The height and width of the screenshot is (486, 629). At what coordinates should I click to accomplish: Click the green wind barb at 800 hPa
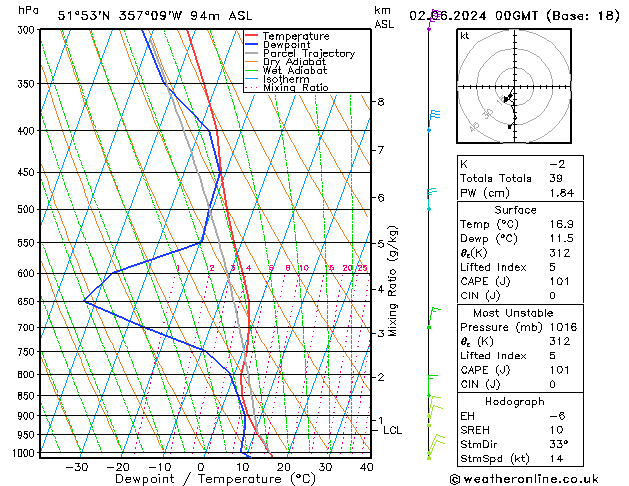point(433,385)
